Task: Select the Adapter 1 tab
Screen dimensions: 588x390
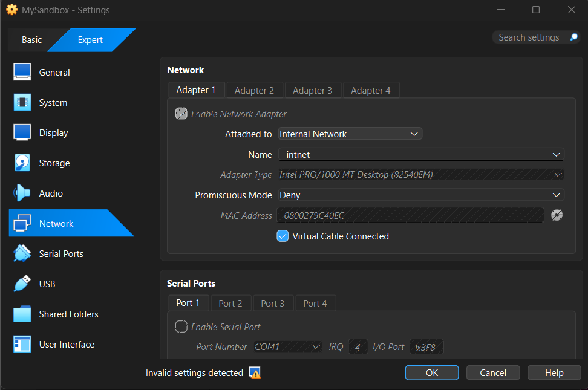Action: pos(196,90)
